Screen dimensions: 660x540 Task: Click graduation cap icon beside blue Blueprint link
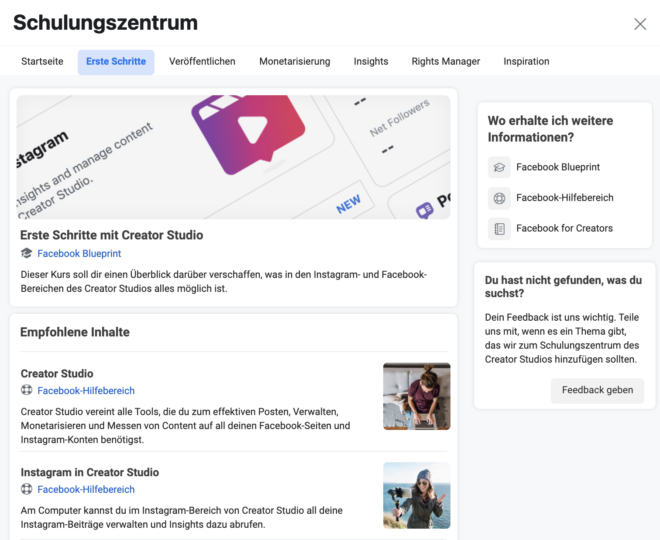(x=26, y=253)
